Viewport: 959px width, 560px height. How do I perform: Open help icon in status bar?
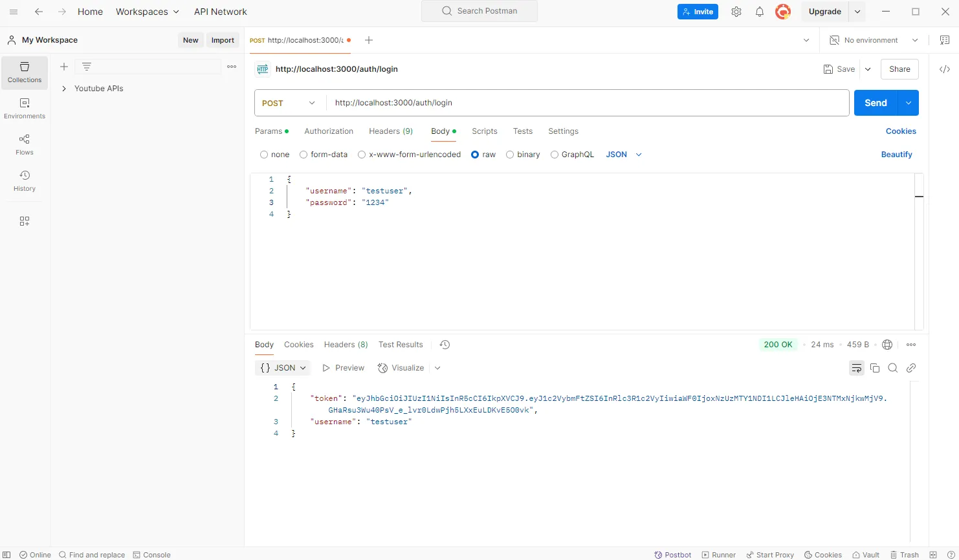[951, 555]
